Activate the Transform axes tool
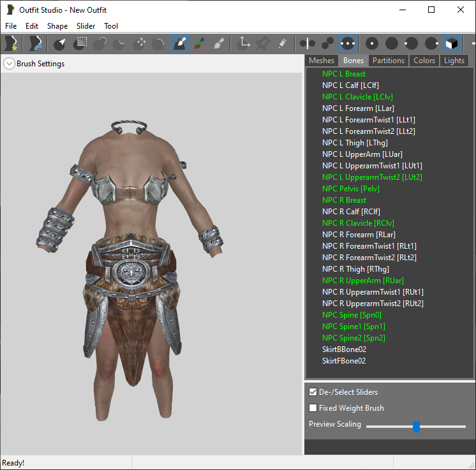Image resolution: width=476 pixels, height=470 pixels. [244, 43]
